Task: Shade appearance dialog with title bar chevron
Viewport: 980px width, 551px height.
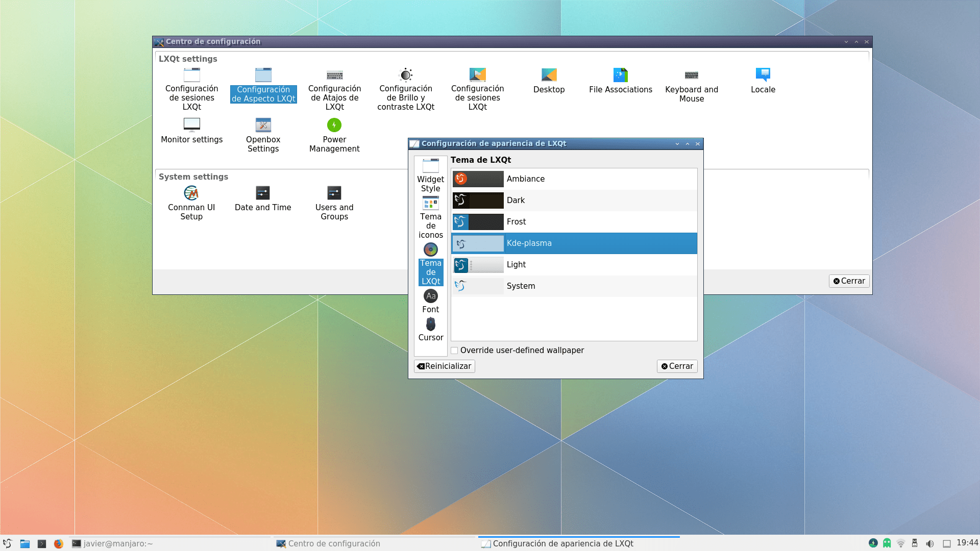Action: coord(677,144)
